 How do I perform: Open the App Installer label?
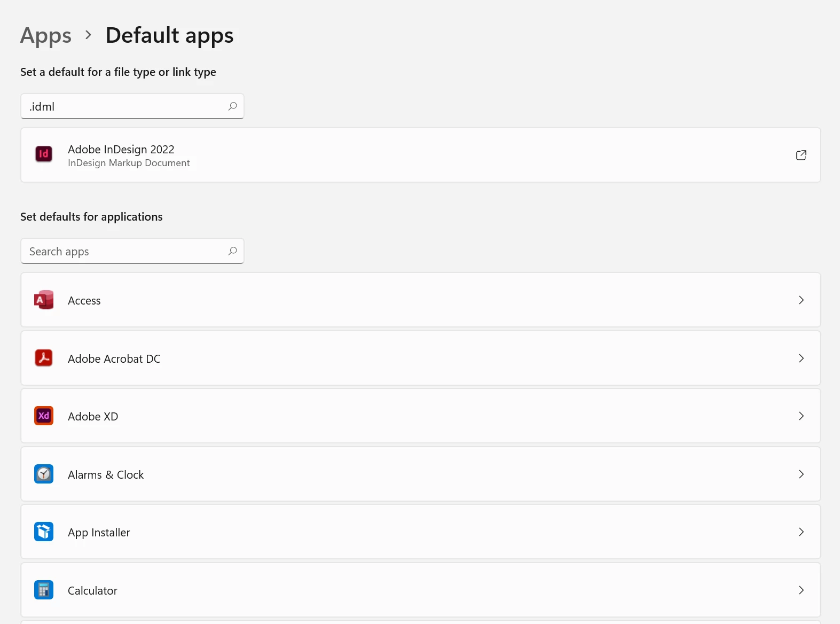[99, 533]
